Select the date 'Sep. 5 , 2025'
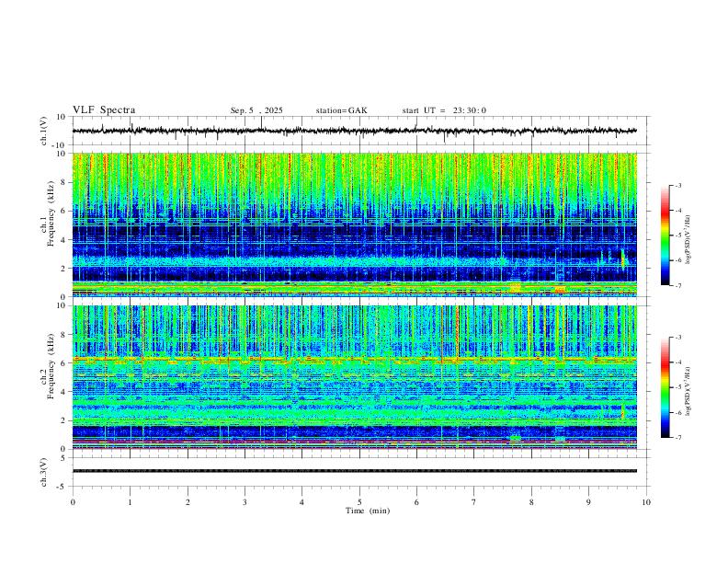The width and height of the screenshot is (728, 563). 256,110
